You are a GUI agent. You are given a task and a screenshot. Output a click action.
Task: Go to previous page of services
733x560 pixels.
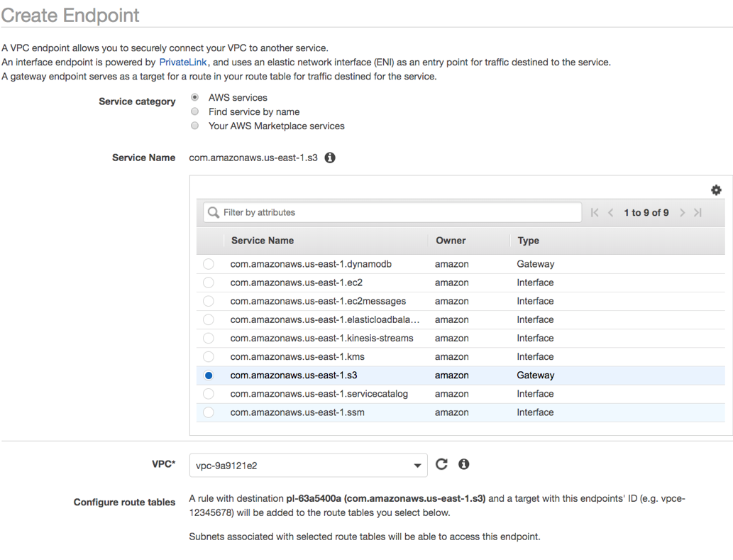pyautogui.click(x=610, y=213)
